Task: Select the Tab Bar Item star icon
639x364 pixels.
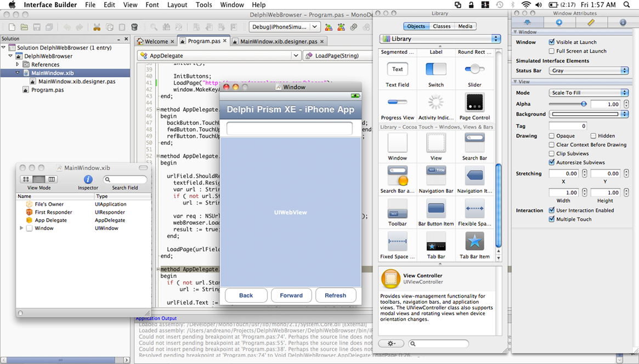Action: tap(474, 242)
